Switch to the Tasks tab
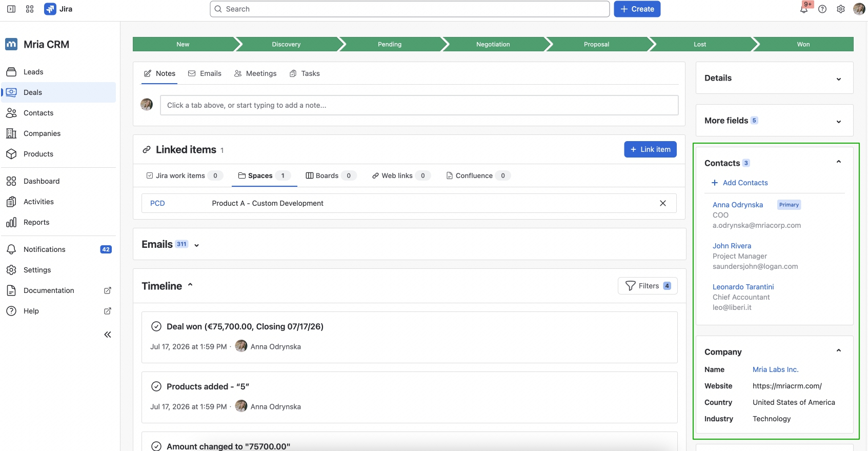This screenshot has width=868, height=451. 305,73
